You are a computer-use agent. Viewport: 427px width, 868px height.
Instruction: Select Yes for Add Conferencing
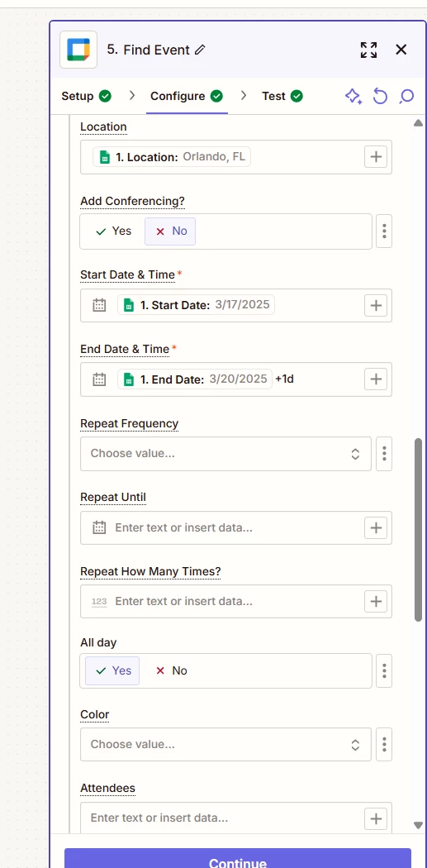point(113,231)
